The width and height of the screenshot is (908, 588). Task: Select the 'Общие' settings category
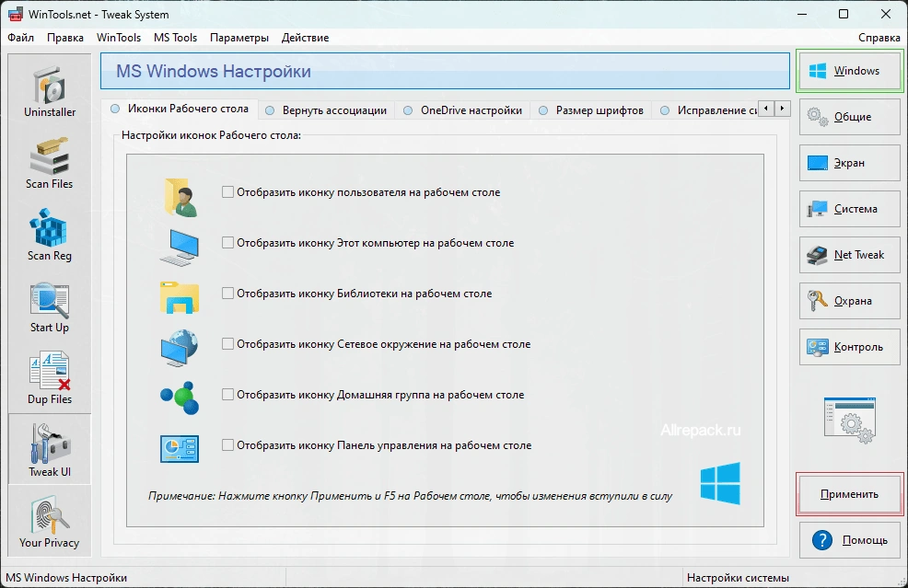(x=849, y=116)
